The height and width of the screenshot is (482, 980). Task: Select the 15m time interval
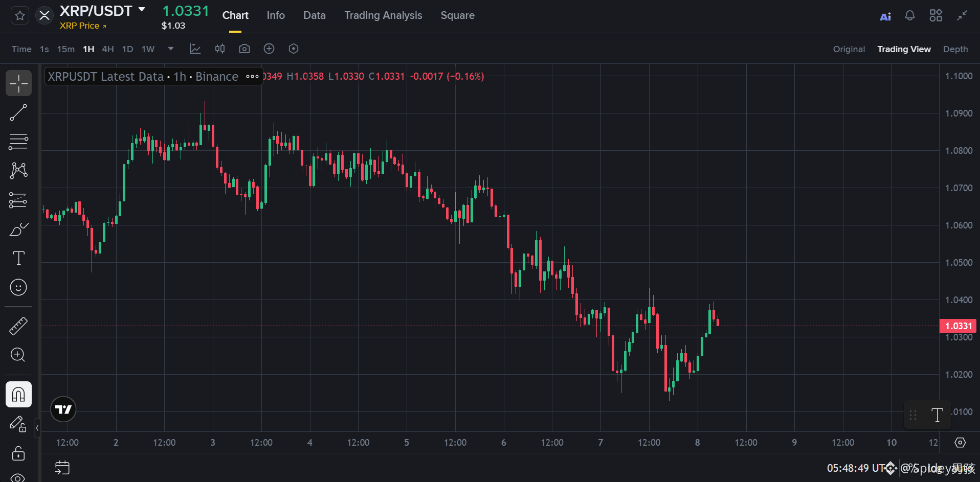click(65, 49)
